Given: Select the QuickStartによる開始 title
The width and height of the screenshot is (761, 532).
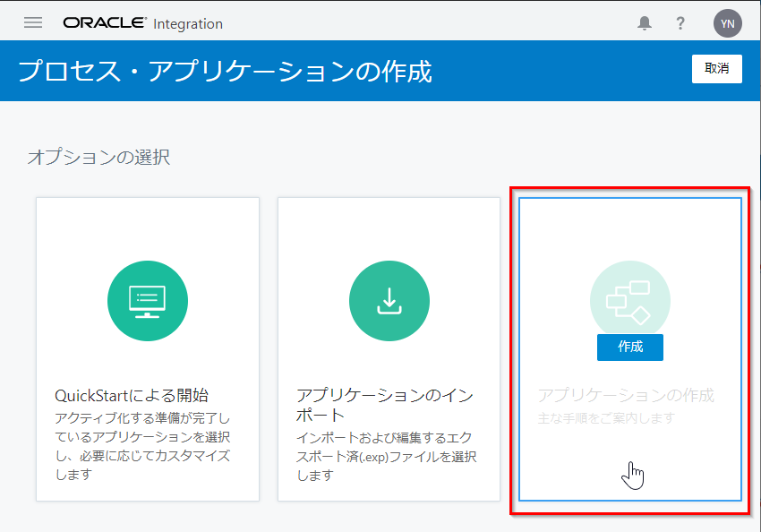Looking at the screenshot, I should [132, 396].
